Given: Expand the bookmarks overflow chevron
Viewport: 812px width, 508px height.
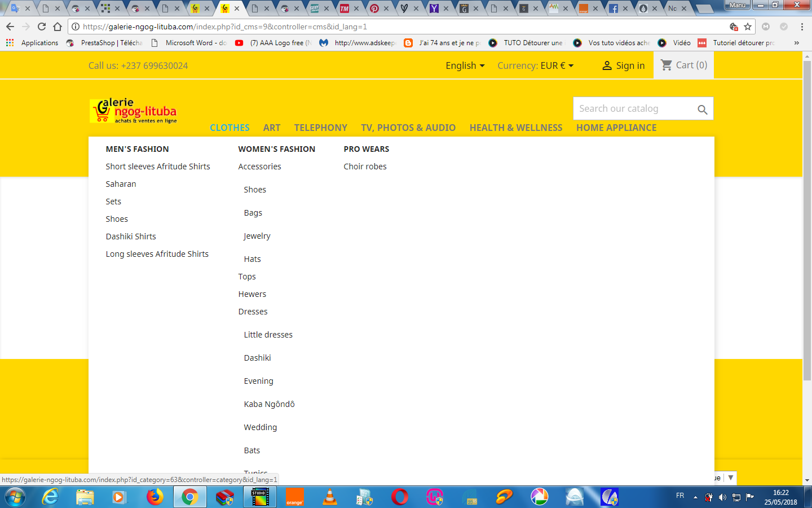Looking at the screenshot, I should coord(796,43).
